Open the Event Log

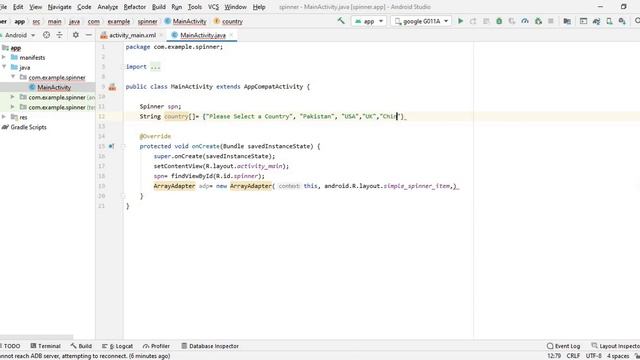coord(564,346)
